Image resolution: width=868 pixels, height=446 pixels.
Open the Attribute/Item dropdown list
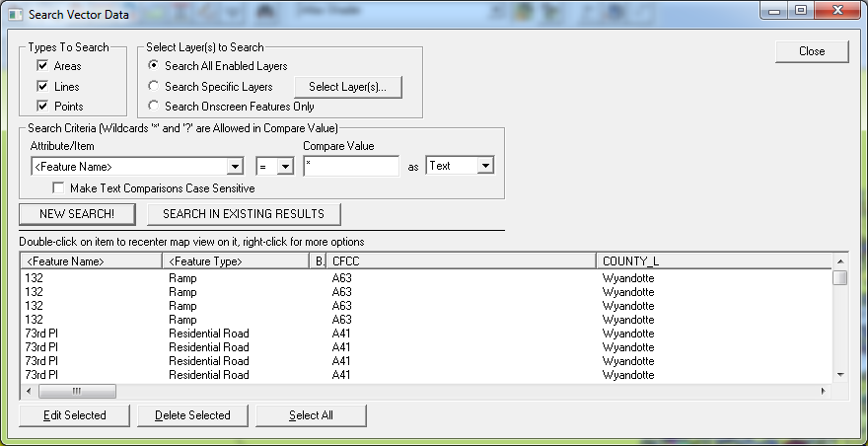tap(235, 167)
